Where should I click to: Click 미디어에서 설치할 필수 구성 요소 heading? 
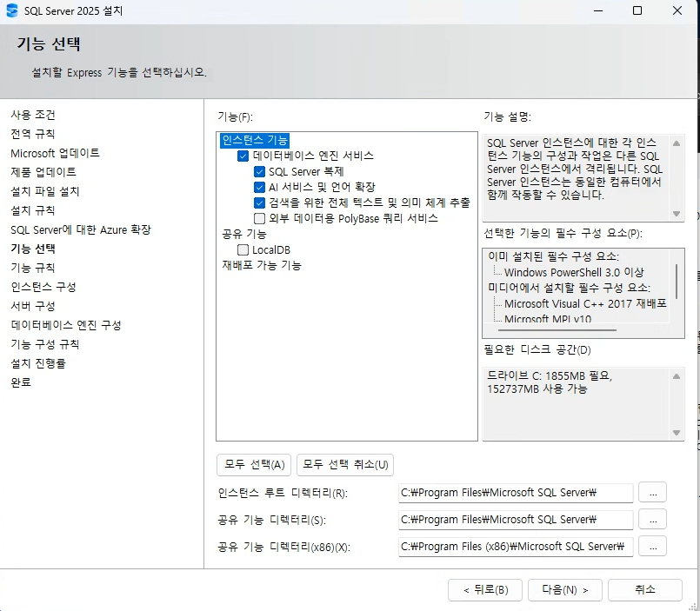570,288
